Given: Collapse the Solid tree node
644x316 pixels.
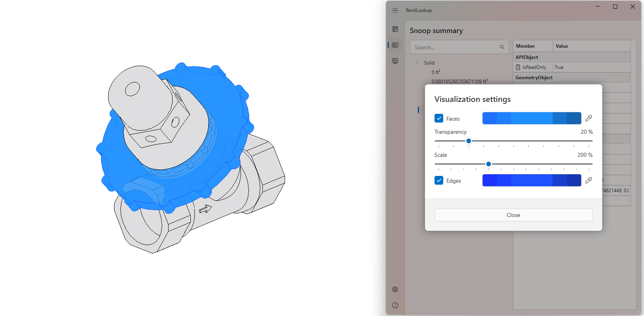Looking at the screenshot, I should 417,62.
